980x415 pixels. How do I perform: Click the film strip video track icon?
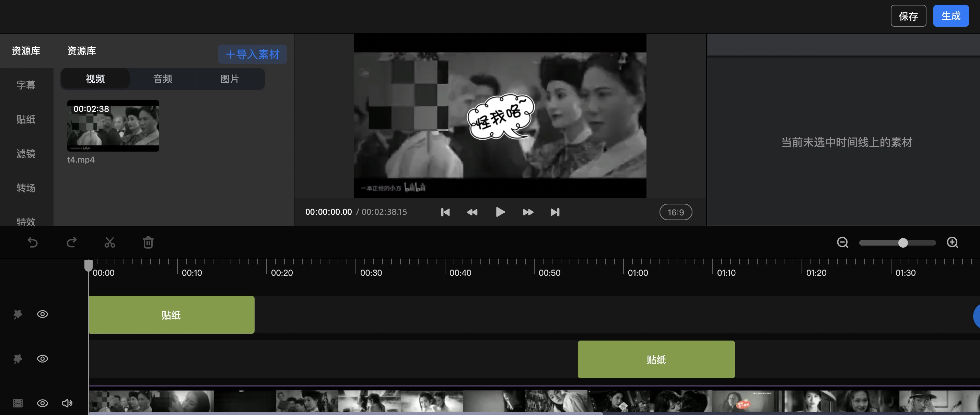pos(18,403)
